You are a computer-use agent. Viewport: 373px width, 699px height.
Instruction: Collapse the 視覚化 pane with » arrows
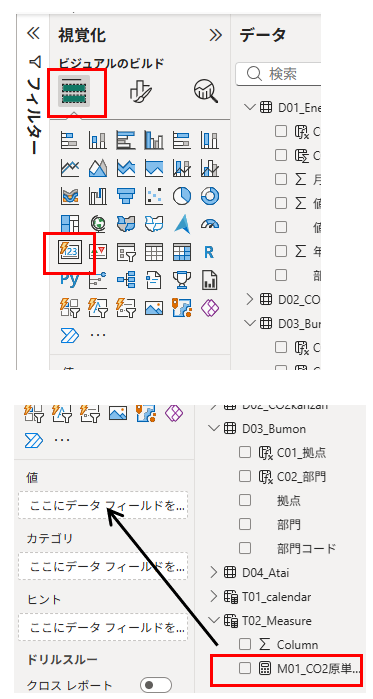pyautogui.click(x=216, y=35)
